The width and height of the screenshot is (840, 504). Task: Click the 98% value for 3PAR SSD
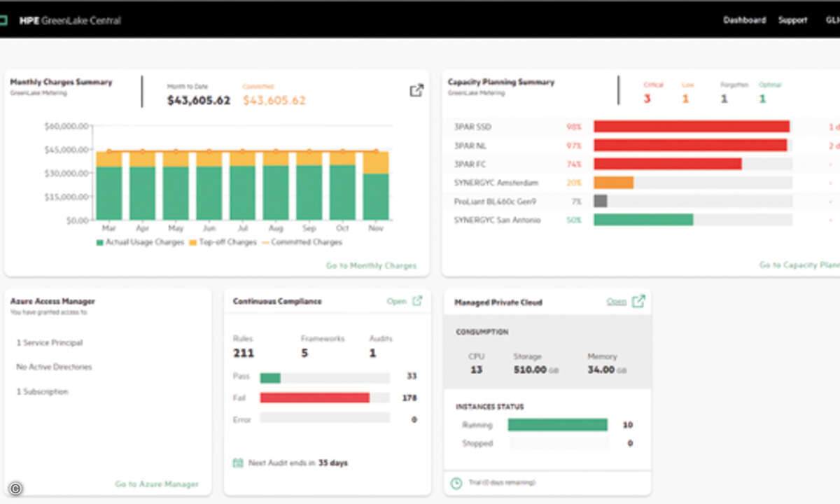[574, 127]
